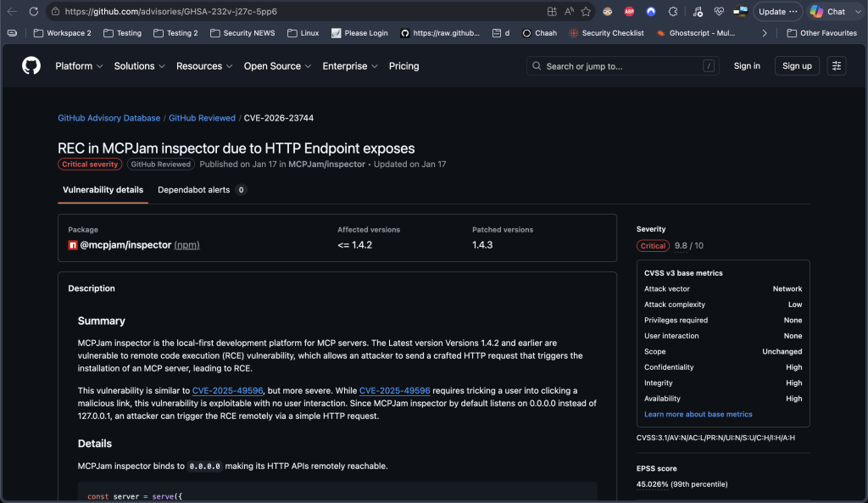Click the @mcpjam/inspector package name
The width and height of the screenshot is (868, 503).
[125, 245]
